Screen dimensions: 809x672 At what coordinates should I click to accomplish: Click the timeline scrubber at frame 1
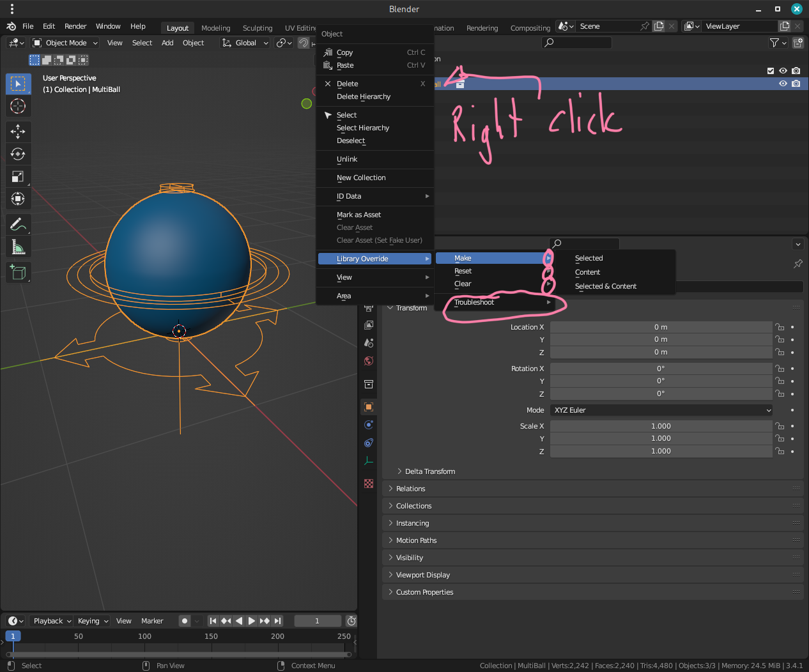13,636
